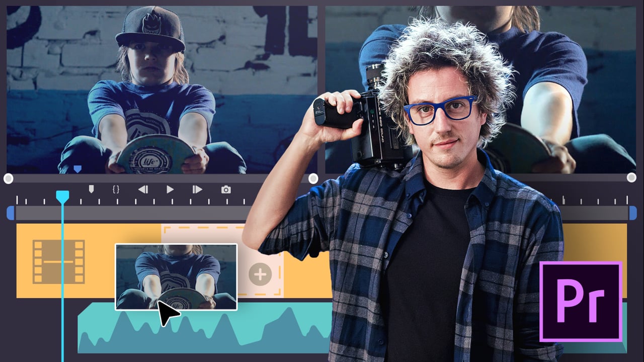Select the dragged video clip thumbnail
This screenshot has width=644, height=362.
[176, 276]
